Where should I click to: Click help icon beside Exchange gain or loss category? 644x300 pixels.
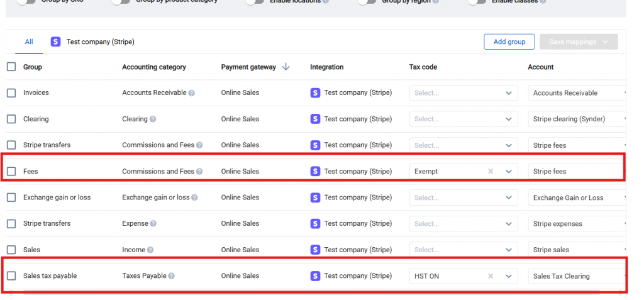tap(194, 197)
